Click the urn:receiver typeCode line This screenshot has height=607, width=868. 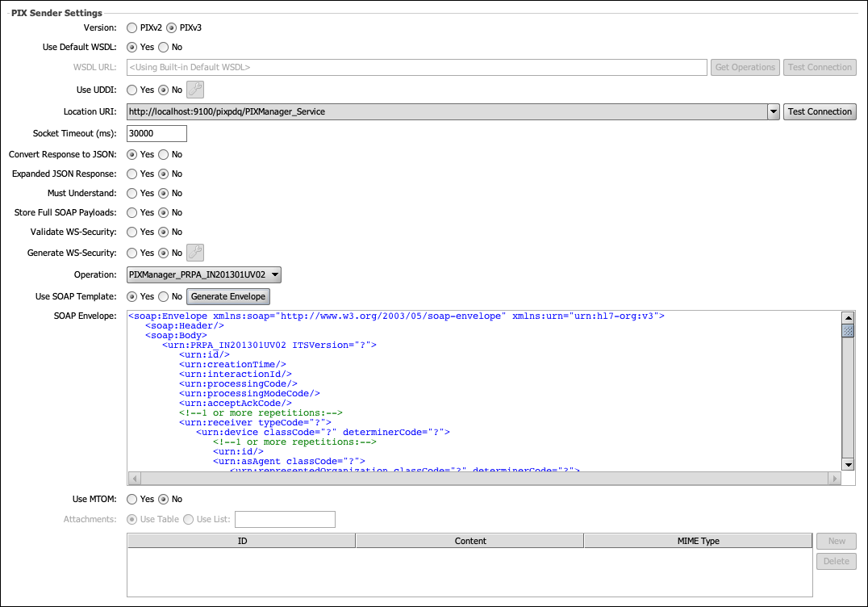tap(255, 423)
